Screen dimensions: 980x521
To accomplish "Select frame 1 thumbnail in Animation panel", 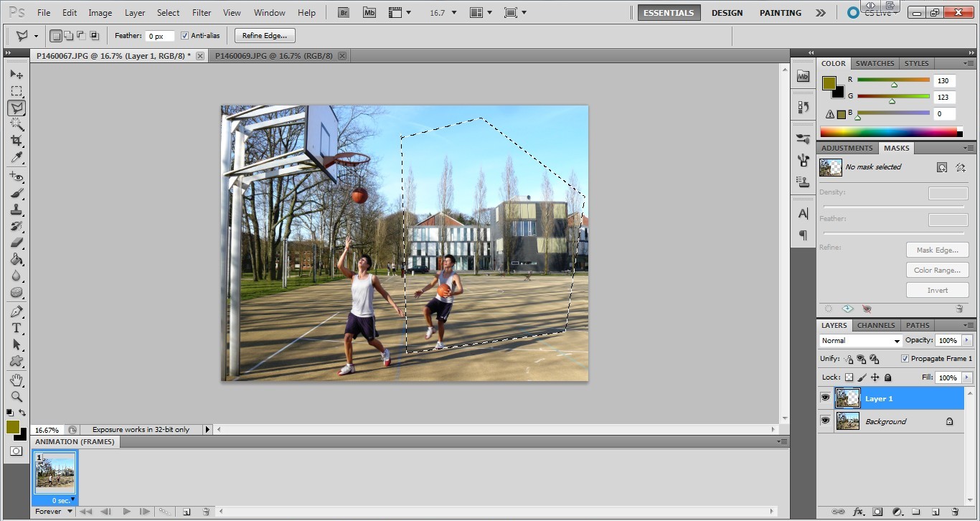I will [55, 471].
